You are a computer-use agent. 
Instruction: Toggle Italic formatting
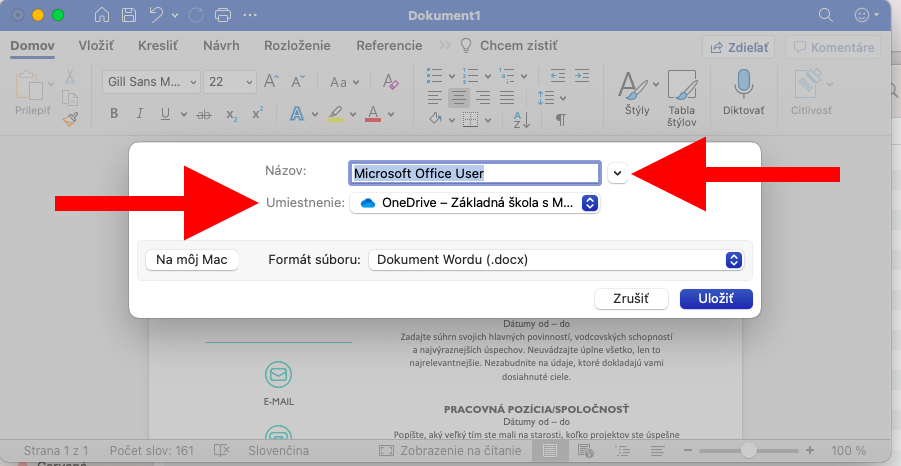(x=140, y=114)
